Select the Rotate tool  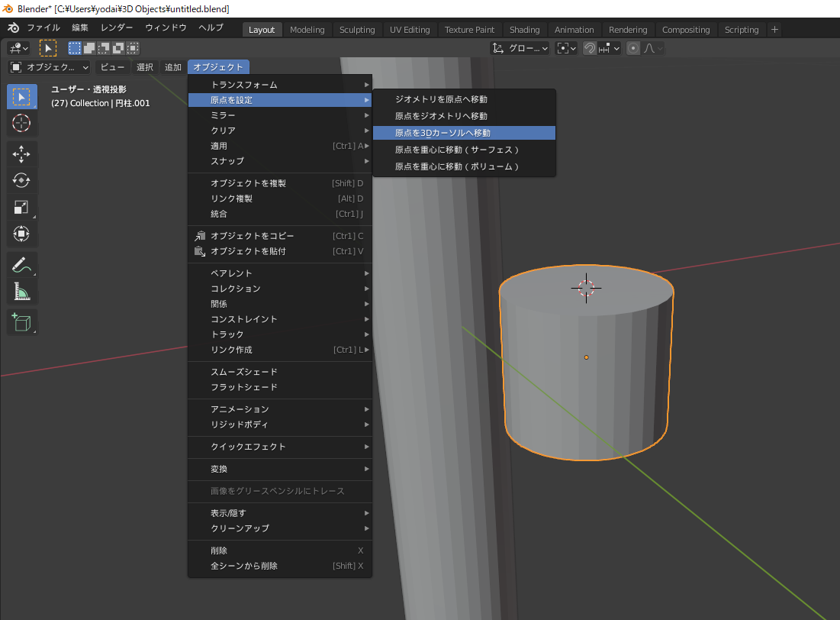pyautogui.click(x=21, y=181)
